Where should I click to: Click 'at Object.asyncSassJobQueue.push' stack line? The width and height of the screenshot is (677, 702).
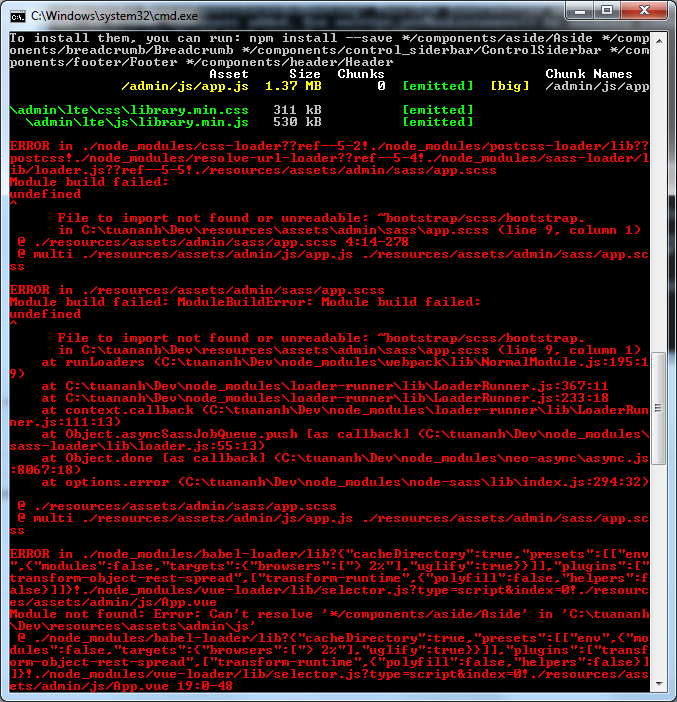click(345, 434)
